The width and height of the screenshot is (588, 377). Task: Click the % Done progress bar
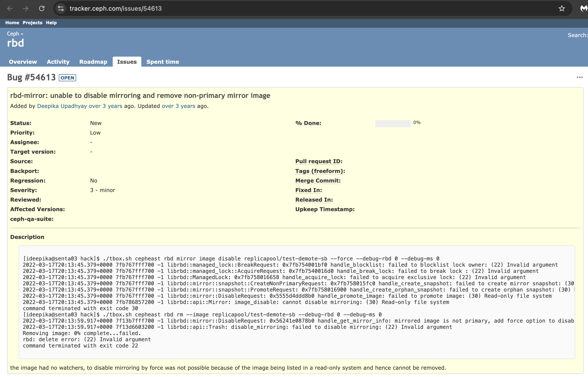[393, 123]
